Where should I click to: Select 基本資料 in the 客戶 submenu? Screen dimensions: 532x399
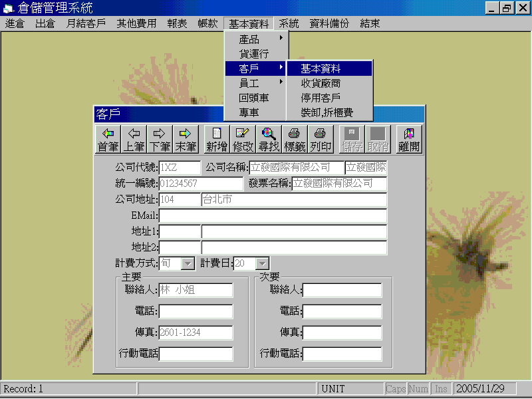tap(329, 68)
